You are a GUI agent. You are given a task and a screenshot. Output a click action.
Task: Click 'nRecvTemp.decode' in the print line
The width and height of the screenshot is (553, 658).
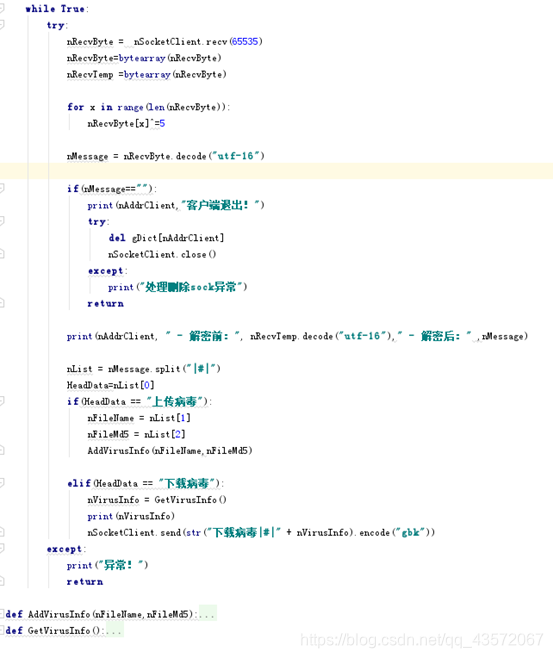292,336
